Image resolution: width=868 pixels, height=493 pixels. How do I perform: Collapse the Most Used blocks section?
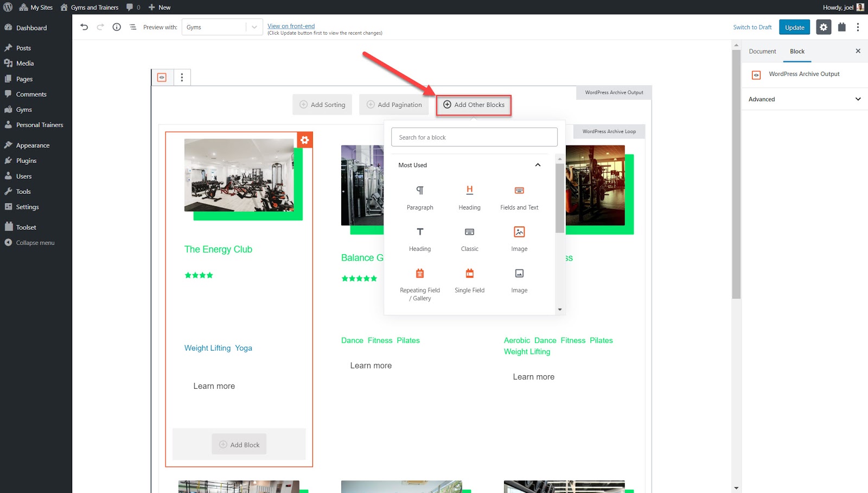537,165
